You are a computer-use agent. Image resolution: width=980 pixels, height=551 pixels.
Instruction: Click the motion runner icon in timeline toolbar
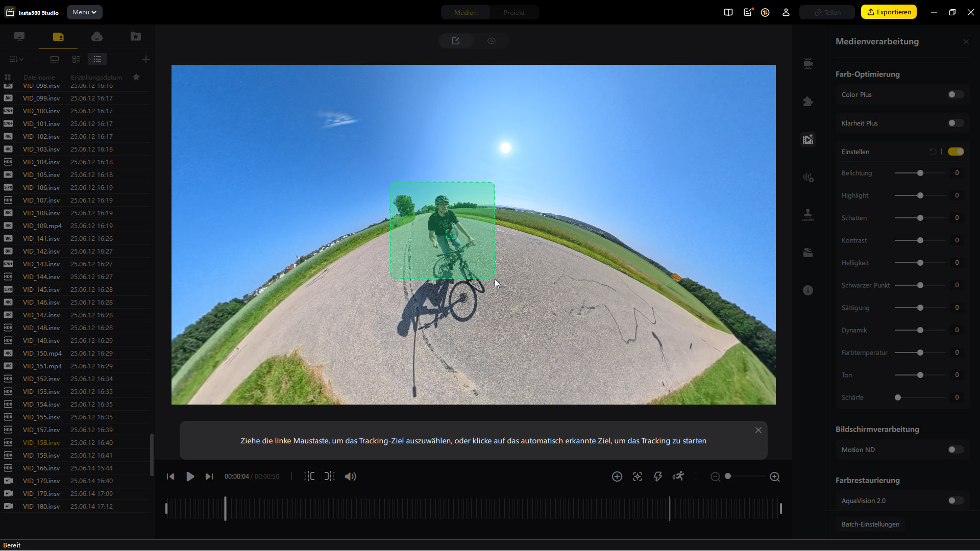(x=678, y=477)
